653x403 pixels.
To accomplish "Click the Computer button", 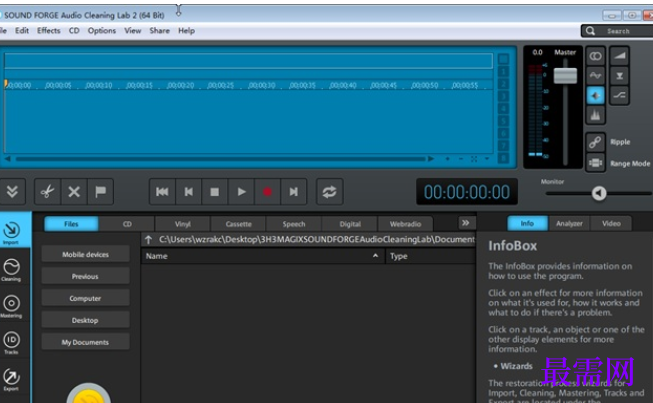I will [85, 299].
